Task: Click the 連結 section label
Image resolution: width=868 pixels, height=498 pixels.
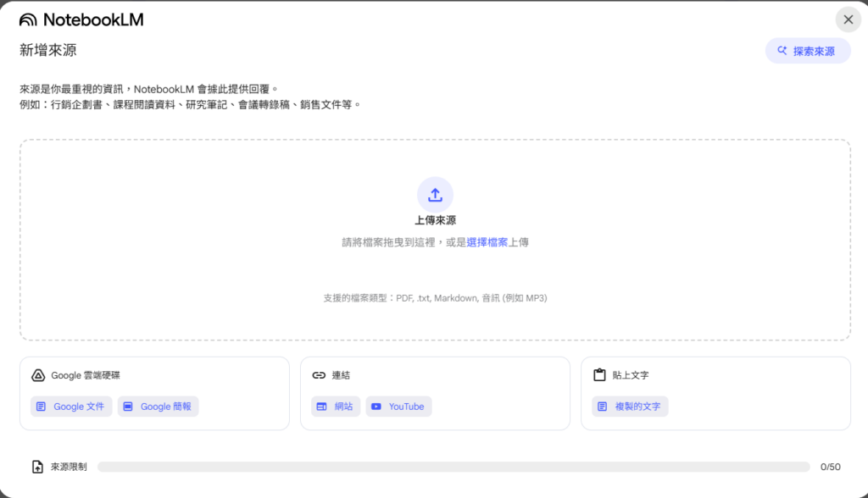Action: click(341, 375)
